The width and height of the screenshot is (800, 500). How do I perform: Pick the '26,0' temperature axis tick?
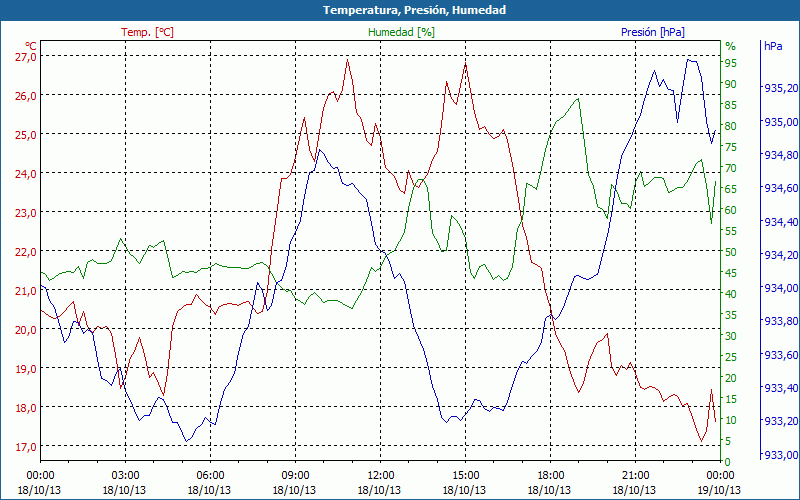(x=27, y=95)
